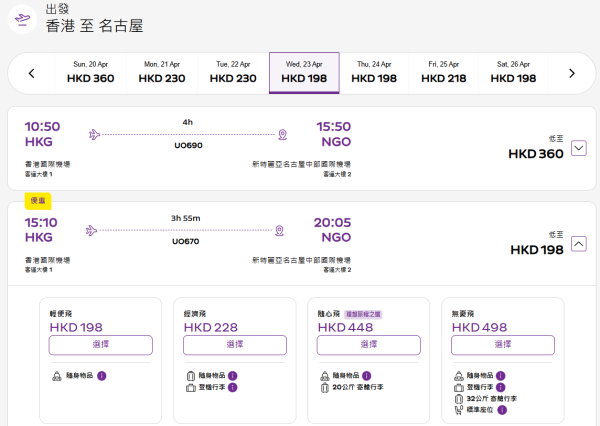Click the 20公斤 luggage icon in HKD 448 card
Image resolution: width=600 pixels, height=426 pixels.
pos(324,388)
